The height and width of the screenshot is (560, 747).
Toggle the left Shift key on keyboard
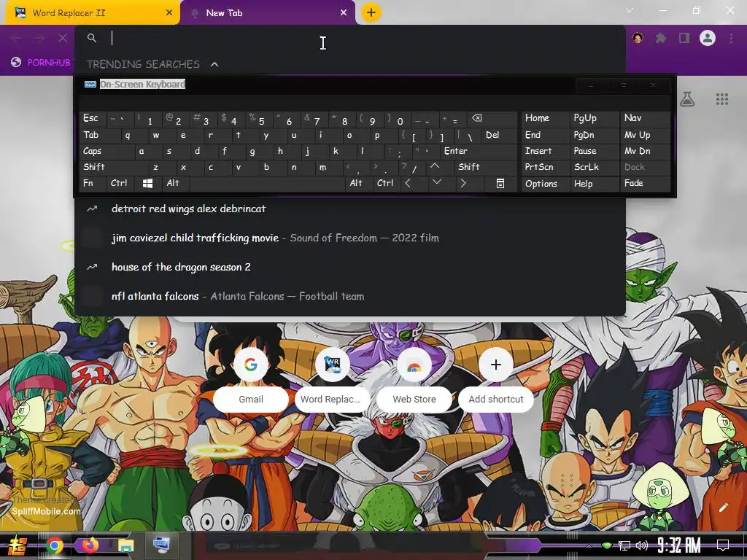point(113,167)
